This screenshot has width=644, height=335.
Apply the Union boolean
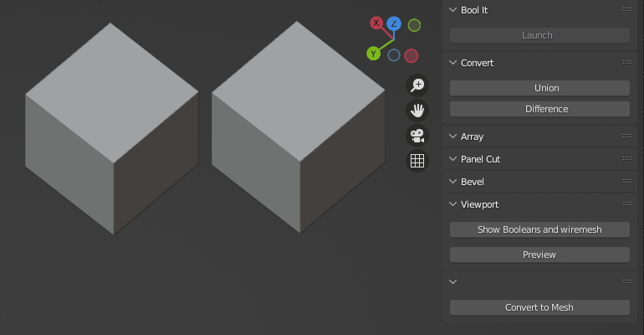click(539, 88)
